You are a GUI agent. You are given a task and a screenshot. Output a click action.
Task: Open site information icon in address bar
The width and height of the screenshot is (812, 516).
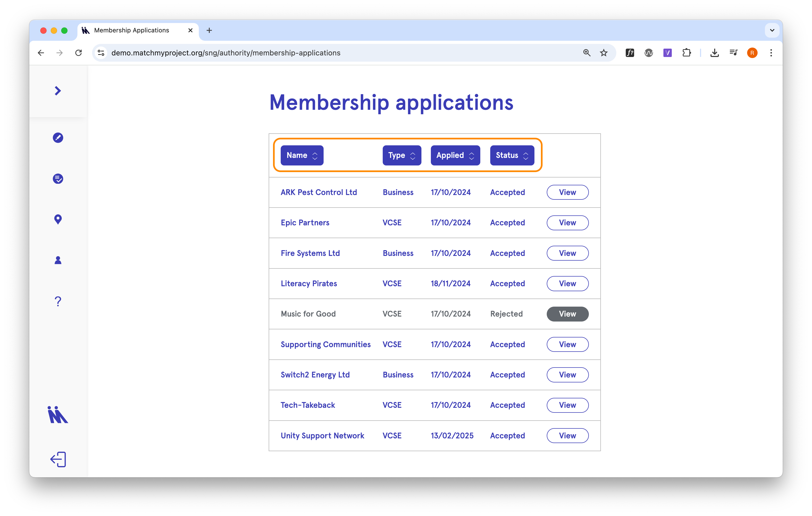(101, 53)
